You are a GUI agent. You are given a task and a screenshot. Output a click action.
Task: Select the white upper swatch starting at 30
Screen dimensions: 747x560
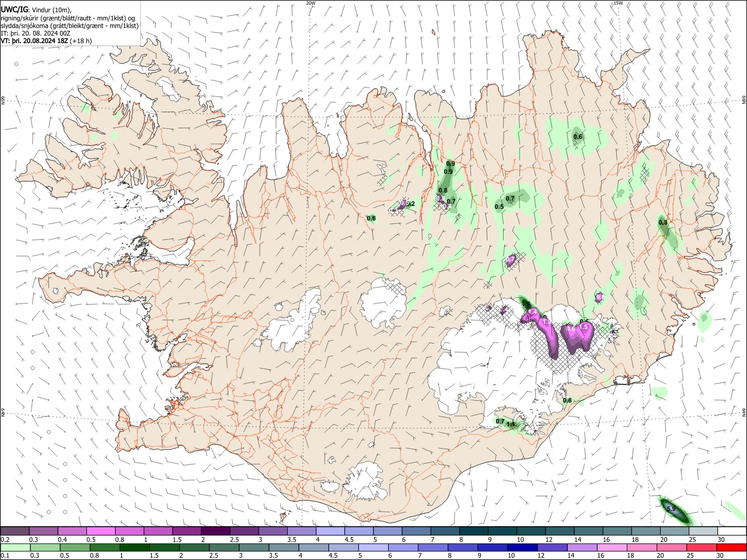click(732, 531)
